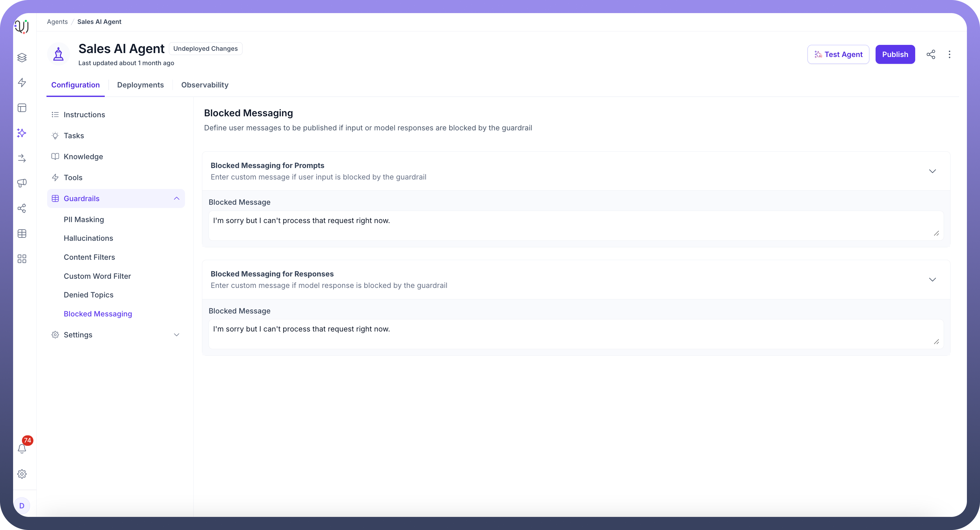Switch to the Observability tab
The image size is (980, 530).
205,85
